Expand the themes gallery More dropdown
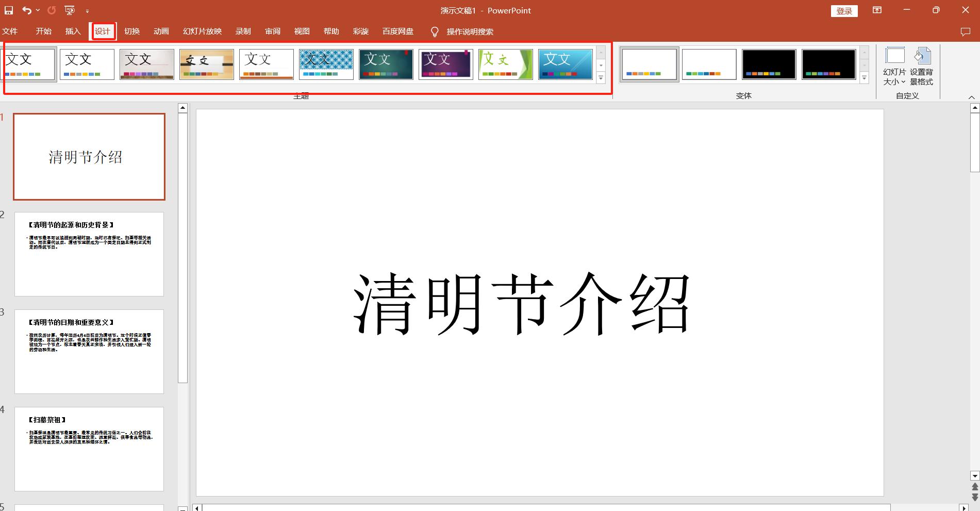The height and width of the screenshot is (511, 980). [x=601, y=78]
